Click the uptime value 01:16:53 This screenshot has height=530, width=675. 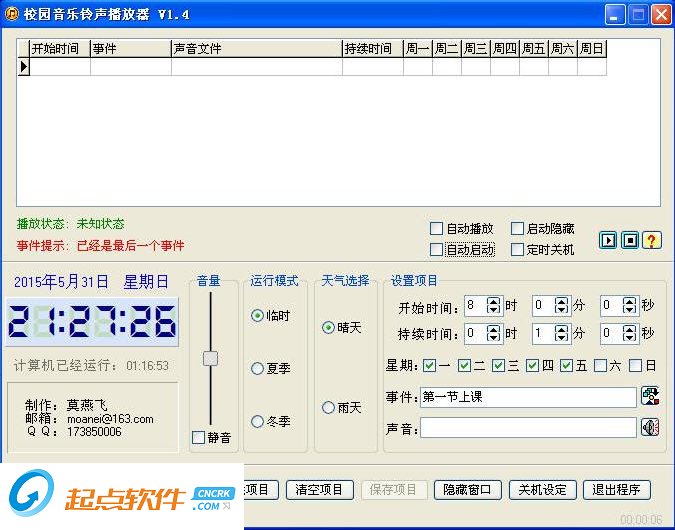point(147,366)
